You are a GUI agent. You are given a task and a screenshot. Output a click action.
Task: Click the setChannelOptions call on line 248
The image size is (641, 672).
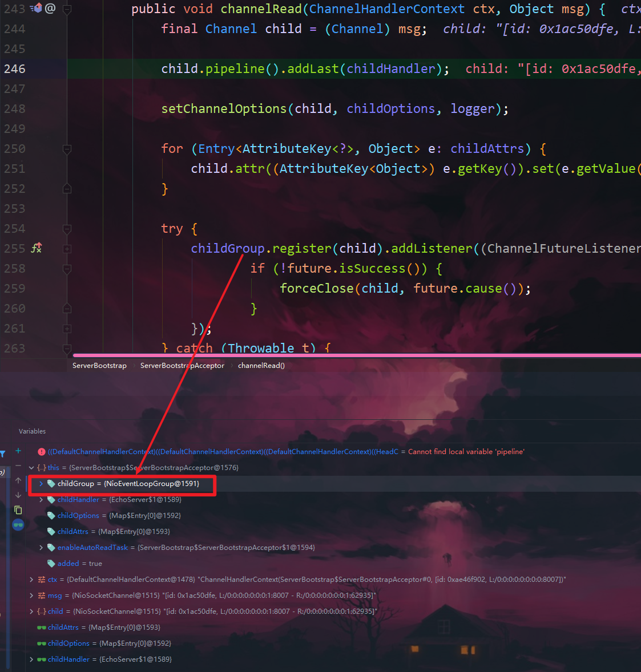coord(224,109)
